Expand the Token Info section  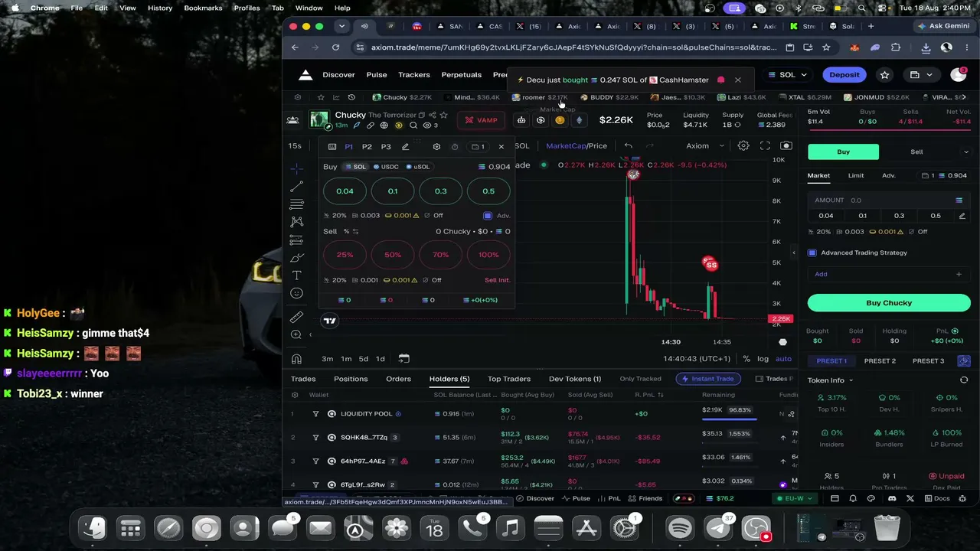pyautogui.click(x=830, y=380)
